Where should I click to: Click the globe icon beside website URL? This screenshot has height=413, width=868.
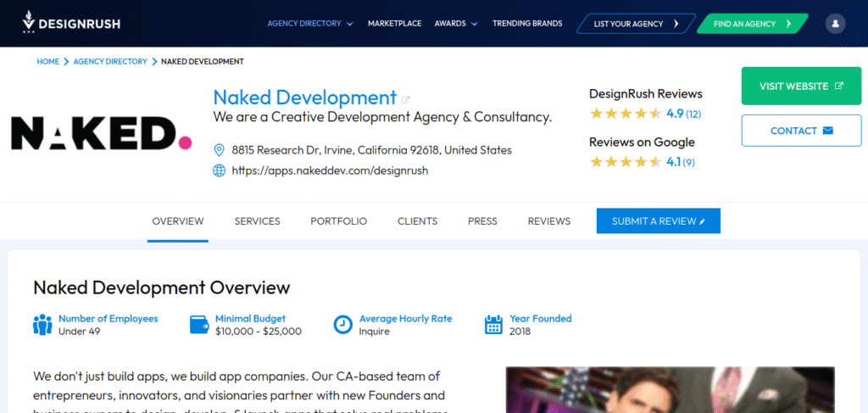[220, 170]
